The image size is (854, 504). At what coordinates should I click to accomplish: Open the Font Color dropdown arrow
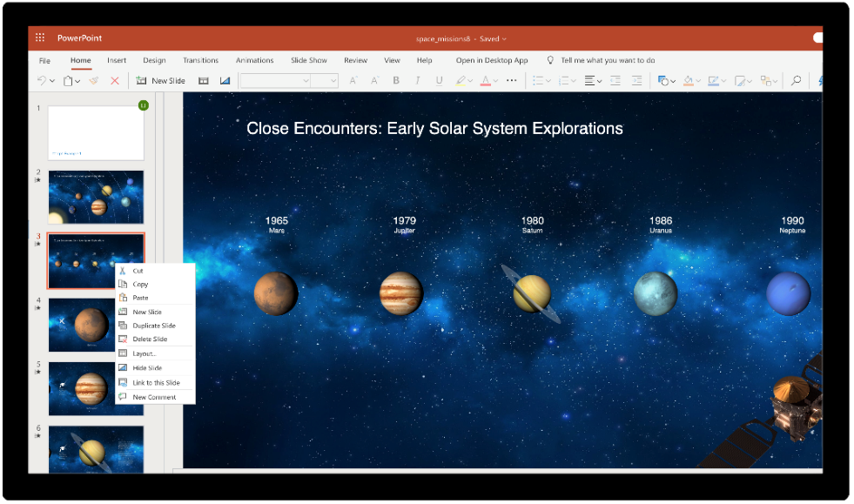(x=496, y=80)
